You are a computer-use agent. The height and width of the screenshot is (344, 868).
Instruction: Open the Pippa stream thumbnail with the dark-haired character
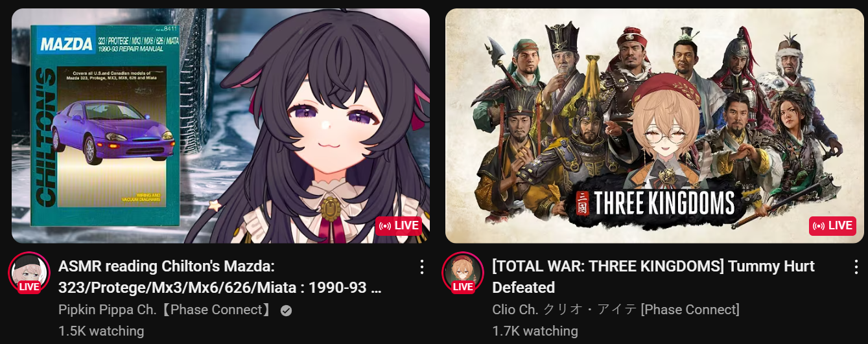click(x=221, y=126)
